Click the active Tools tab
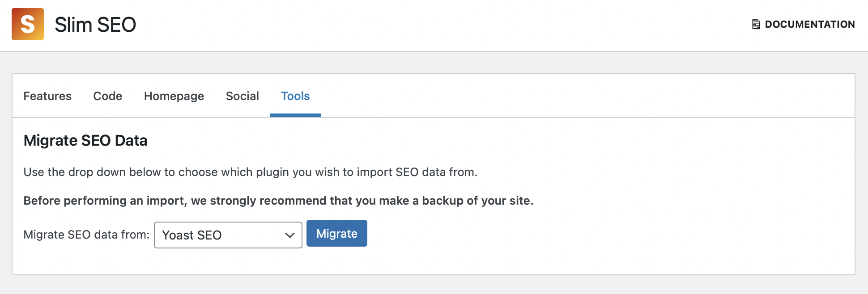Viewport: 868px width, 294px height. (295, 96)
